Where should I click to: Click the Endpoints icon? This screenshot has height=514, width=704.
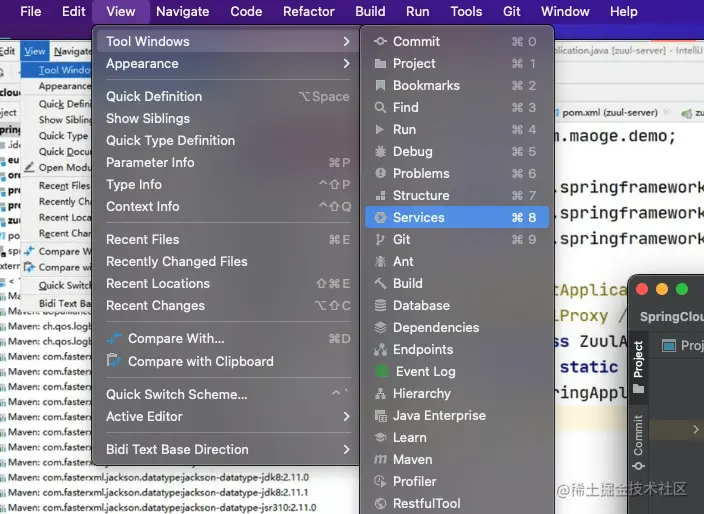[x=380, y=349]
